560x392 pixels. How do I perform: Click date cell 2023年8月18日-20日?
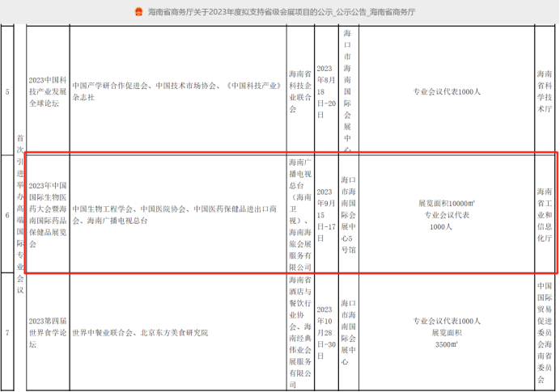pos(326,91)
